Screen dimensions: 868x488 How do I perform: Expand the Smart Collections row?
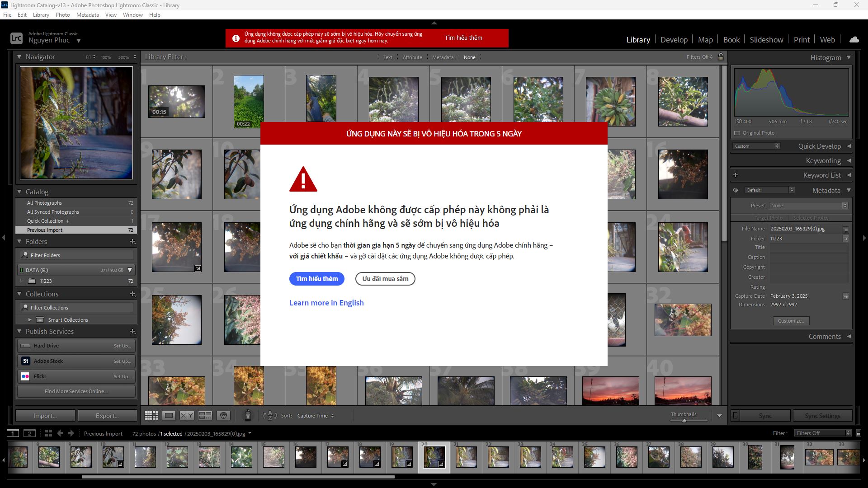point(30,320)
